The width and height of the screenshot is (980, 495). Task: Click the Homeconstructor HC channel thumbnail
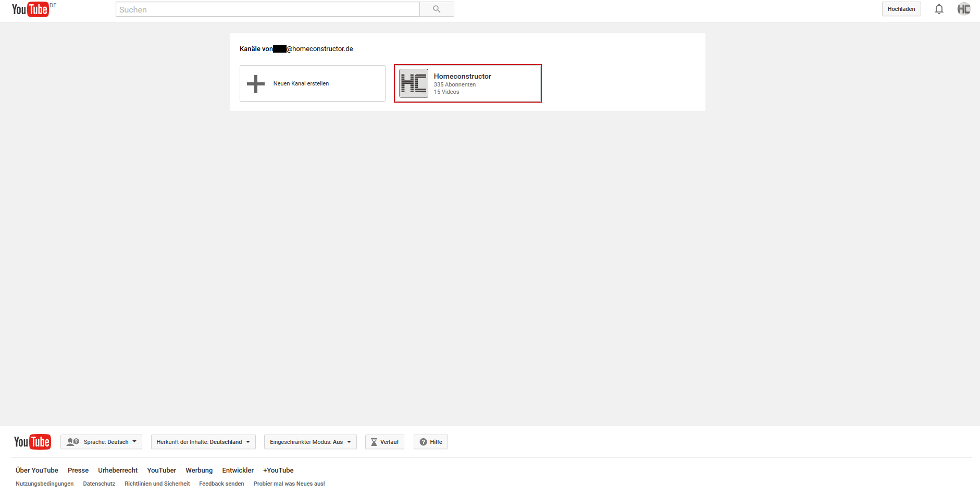(414, 83)
